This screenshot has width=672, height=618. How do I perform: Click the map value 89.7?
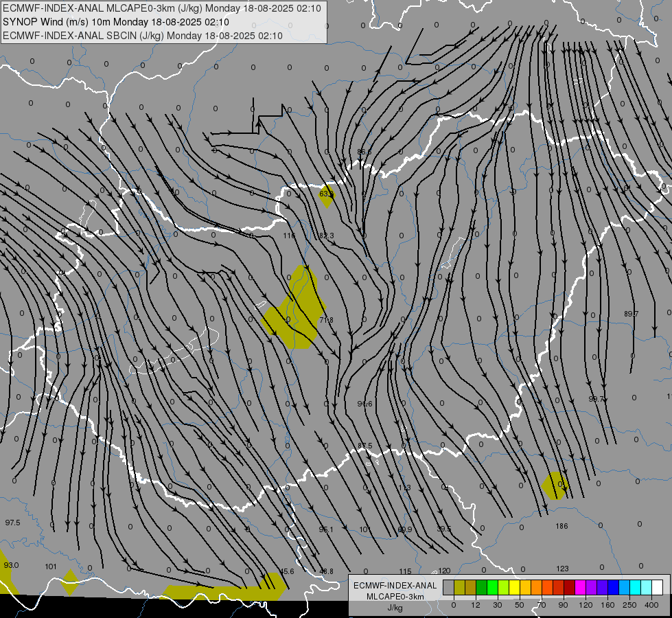point(631,314)
